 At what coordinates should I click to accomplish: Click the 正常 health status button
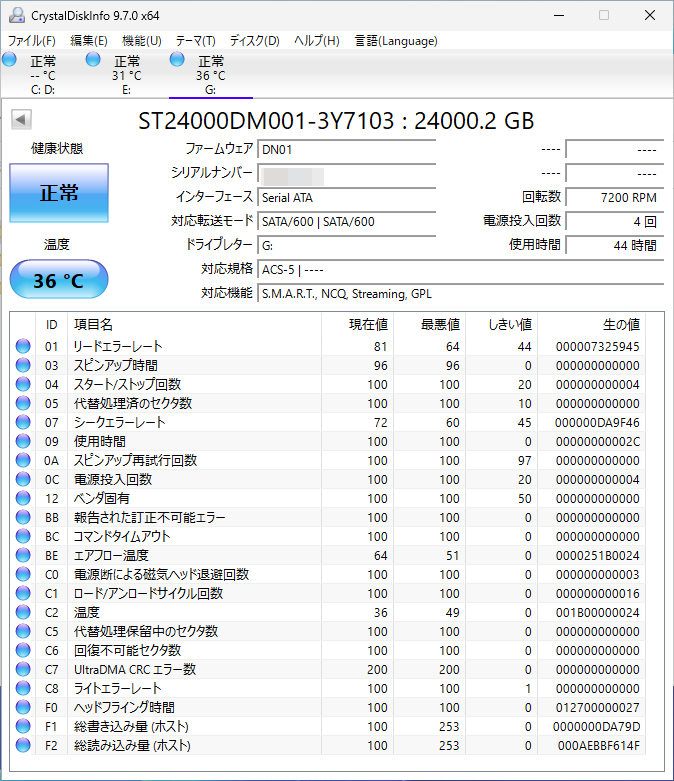click(59, 194)
